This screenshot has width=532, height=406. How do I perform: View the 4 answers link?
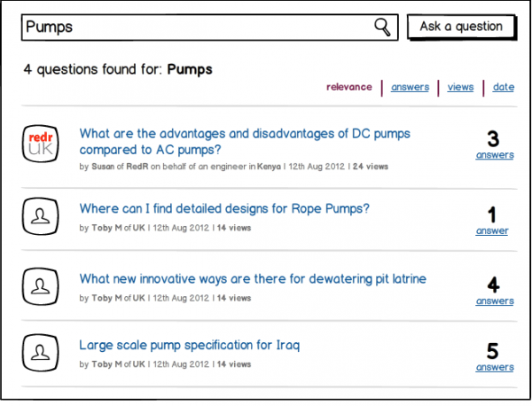point(495,301)
